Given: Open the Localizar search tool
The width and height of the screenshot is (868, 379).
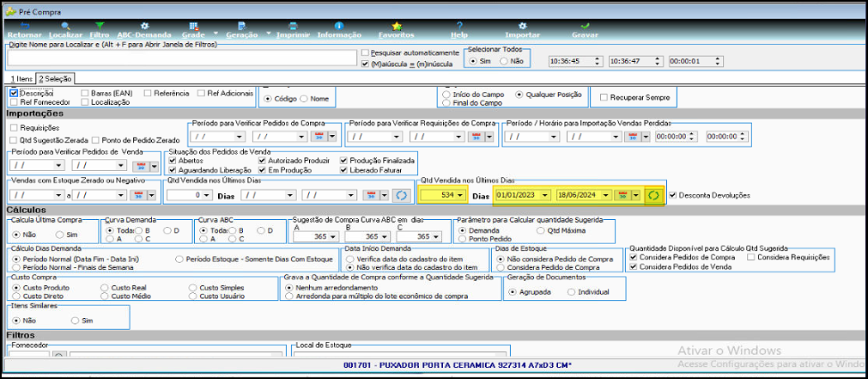Looking at the screenshot, I should (x=66, y=26).
